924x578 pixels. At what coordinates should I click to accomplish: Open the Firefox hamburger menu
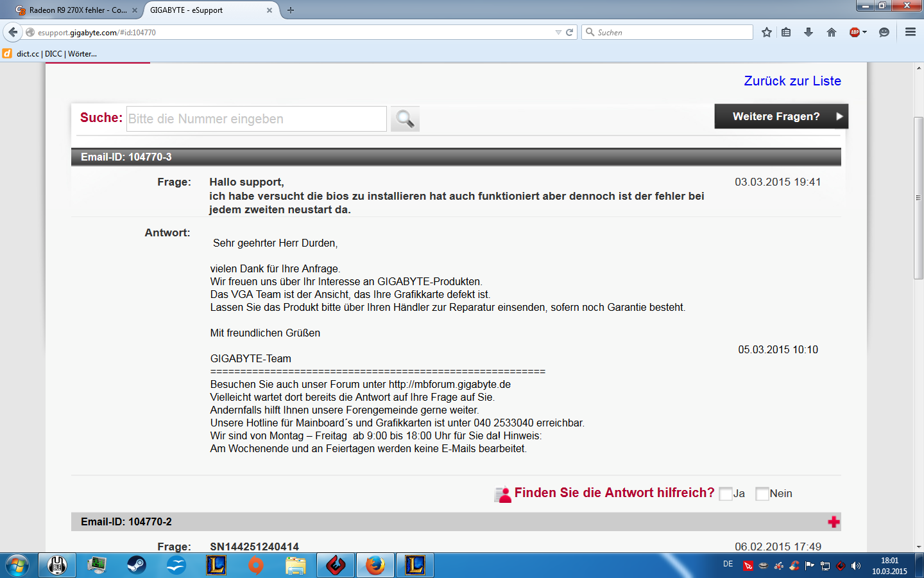click(910, 32)
